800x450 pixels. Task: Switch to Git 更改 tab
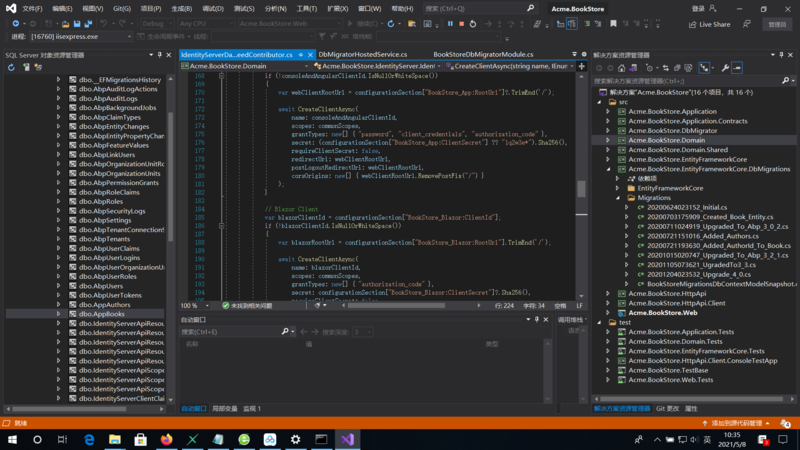click(x=667, y=409)
